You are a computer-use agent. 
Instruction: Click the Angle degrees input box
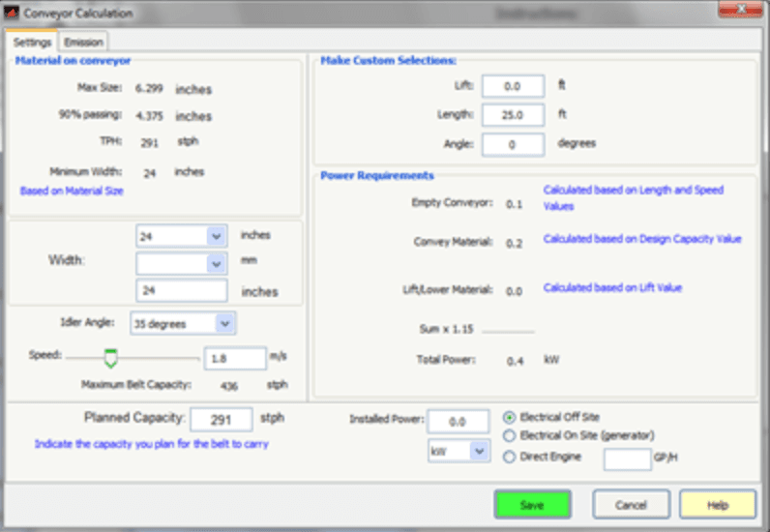click(x=514, y=144)
